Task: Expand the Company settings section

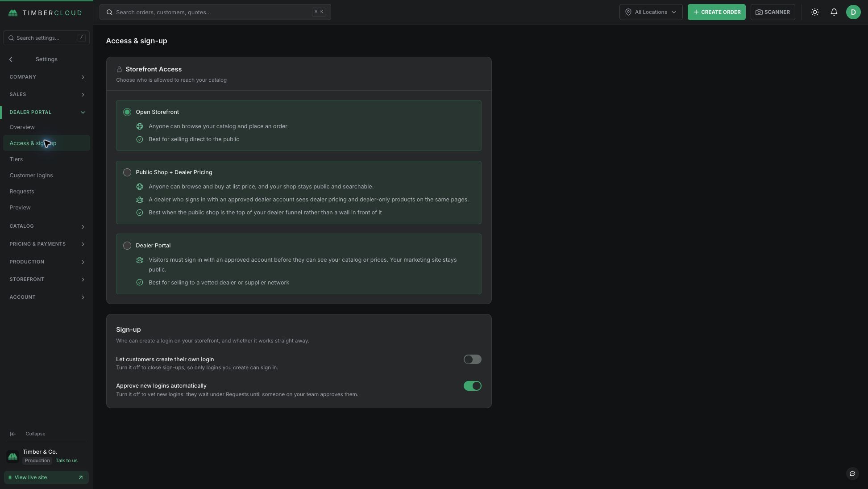Action: pyautogui.click(x=46, y=77)
